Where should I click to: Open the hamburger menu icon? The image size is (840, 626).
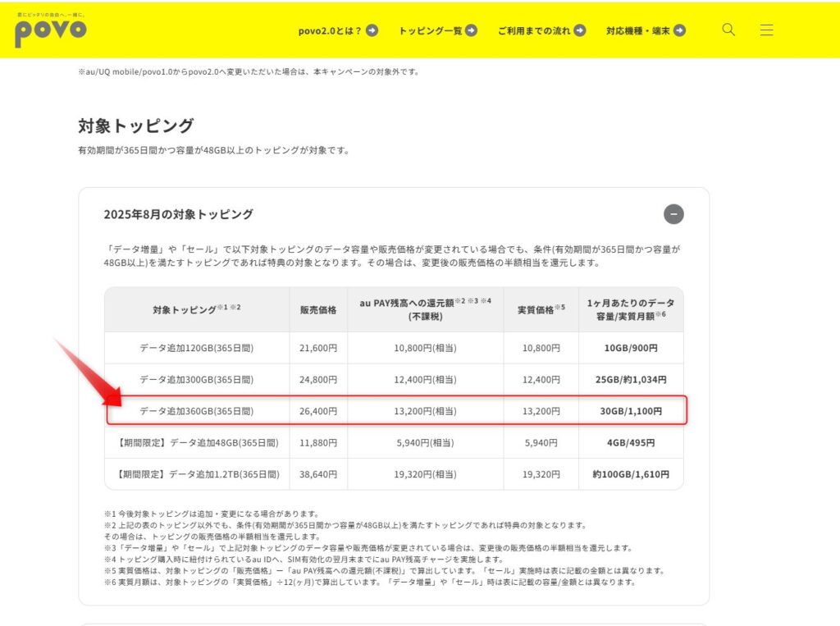767,30
